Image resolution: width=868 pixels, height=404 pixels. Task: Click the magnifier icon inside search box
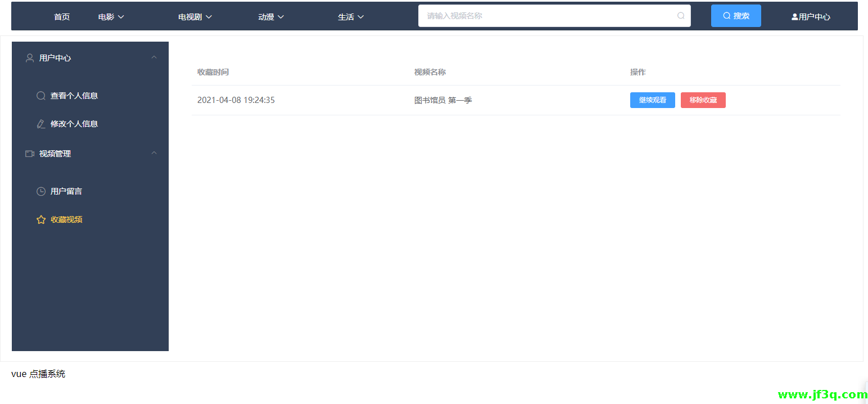pos(681,16)
